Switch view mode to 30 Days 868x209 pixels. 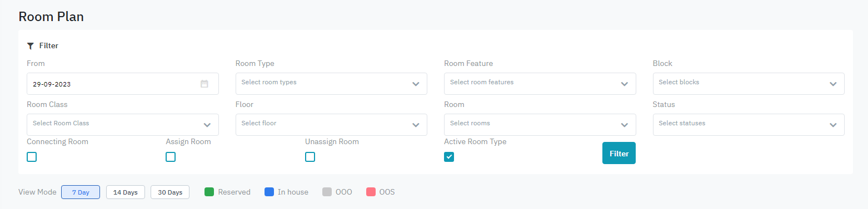(x=170, y=192)
